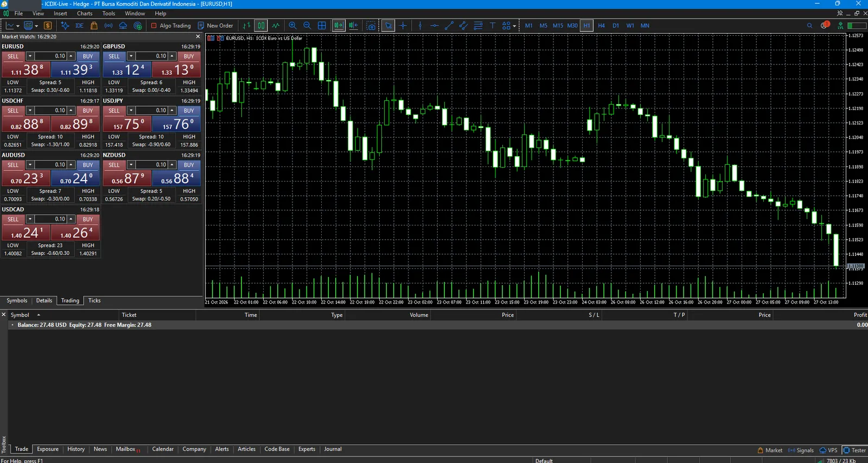Open the History tab in Toolbox
Image resolution: width=868 pixels, height=463 pixels.
(76, 449)
